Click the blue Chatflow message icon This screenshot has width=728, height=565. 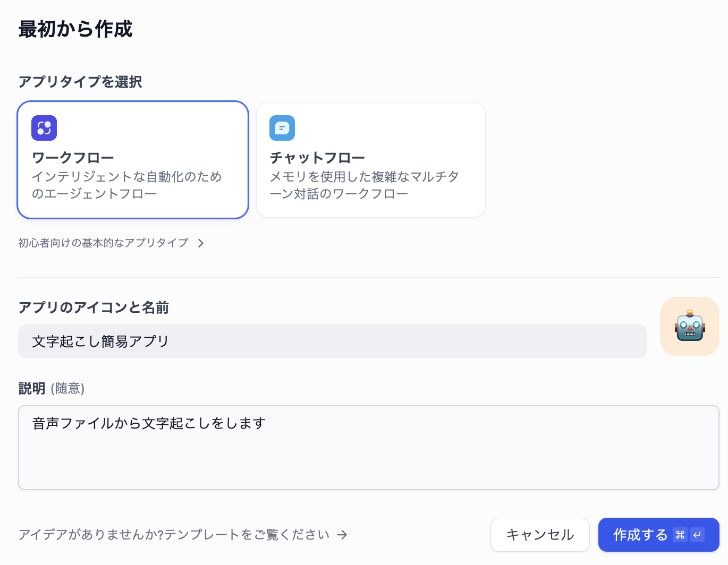point(282,128)
